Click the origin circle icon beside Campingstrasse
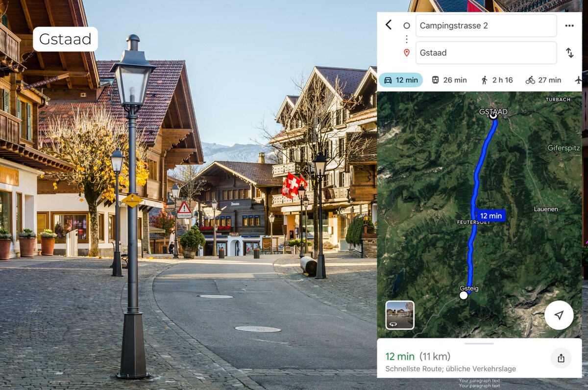This screenshot has height=390, width=588. [x=406, y=26]
